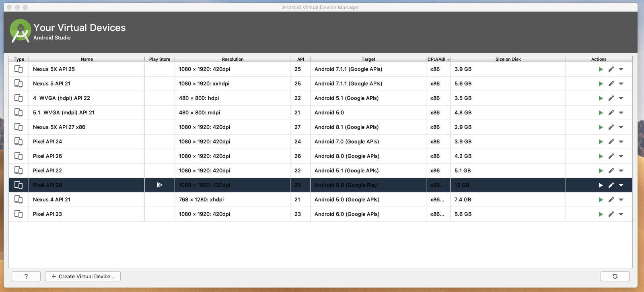Click Play Store icon in Pixel API 28 row
The height and width of the screenshot is (292, 644).
(160, 185)
